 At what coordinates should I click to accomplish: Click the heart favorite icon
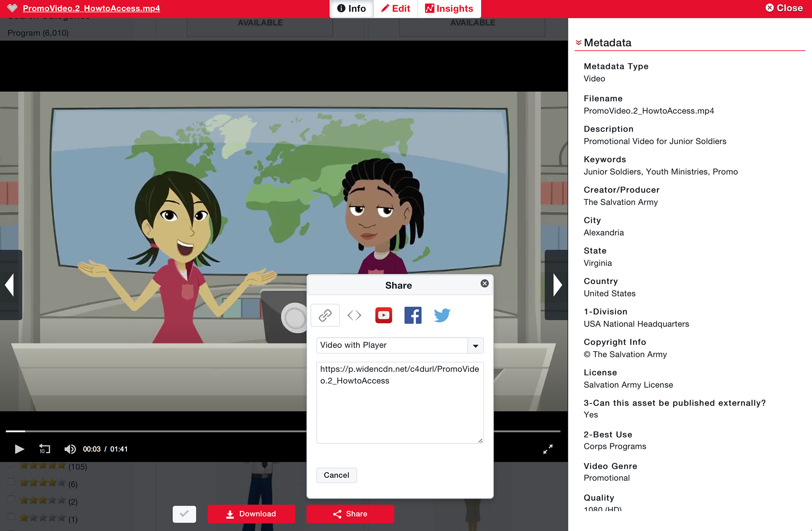tap(12, 8)
